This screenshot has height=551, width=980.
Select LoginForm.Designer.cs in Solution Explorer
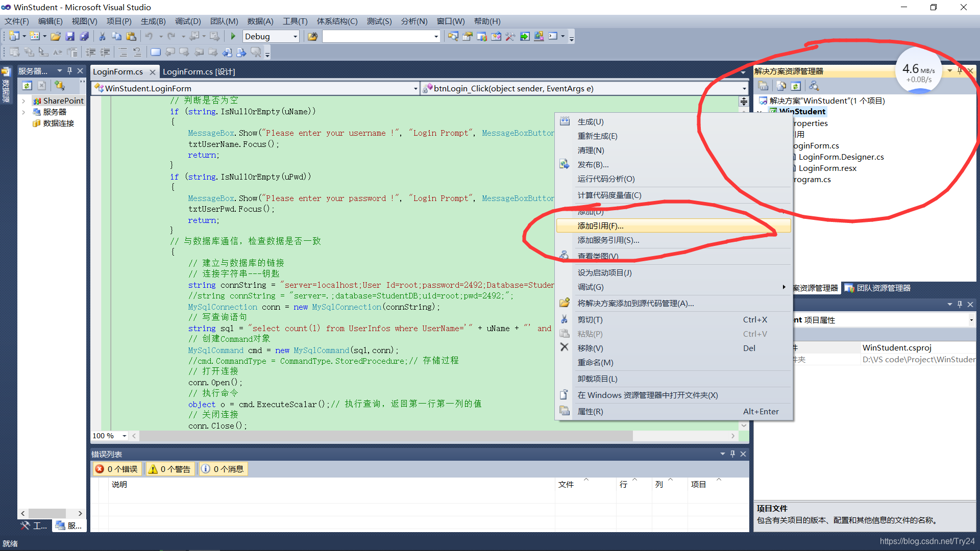(841, 157)
